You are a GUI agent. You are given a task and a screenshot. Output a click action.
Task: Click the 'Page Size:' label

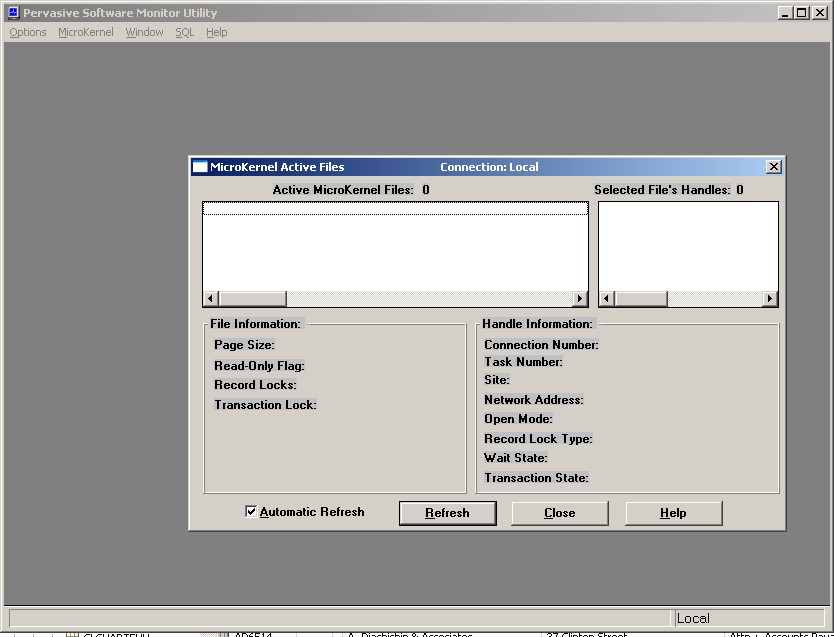click(x=244, y=345)
